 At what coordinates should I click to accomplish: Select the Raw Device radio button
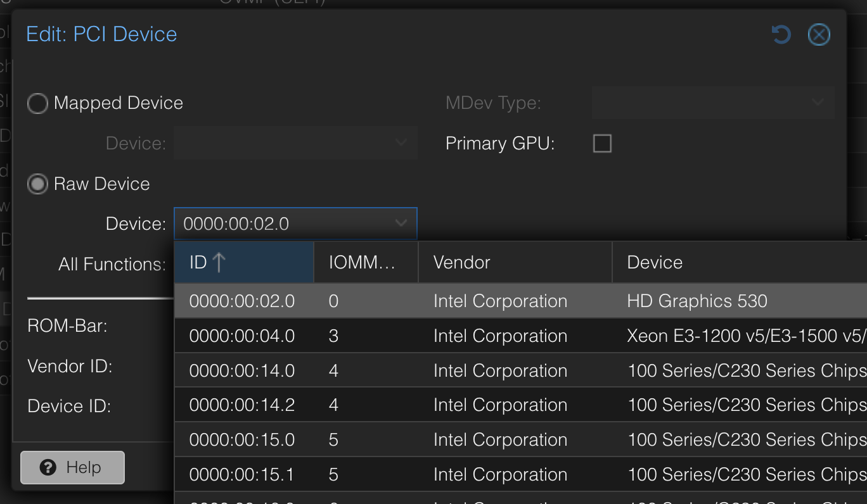[x=37, y=184]
